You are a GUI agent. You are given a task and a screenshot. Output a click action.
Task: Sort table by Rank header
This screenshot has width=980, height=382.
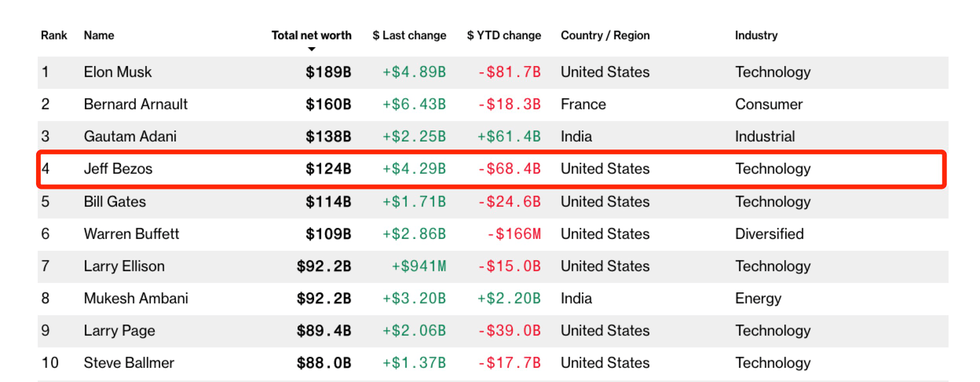pos(54,35)
